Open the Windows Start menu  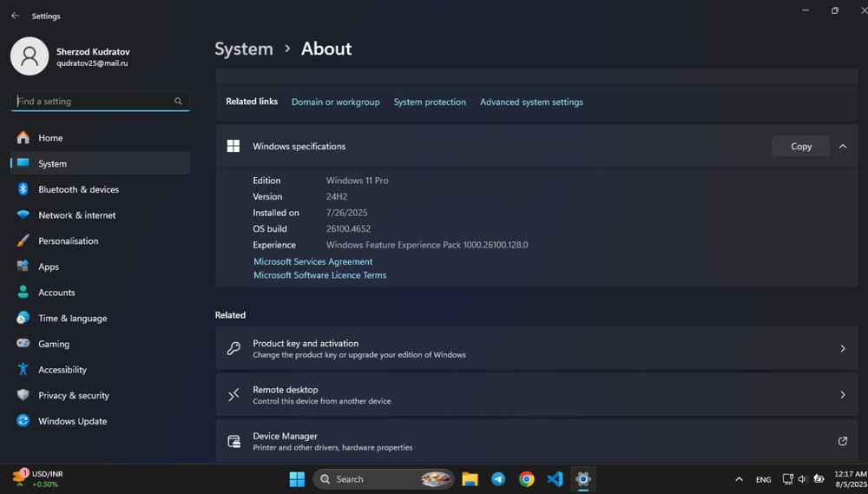[x=297, y=479]
